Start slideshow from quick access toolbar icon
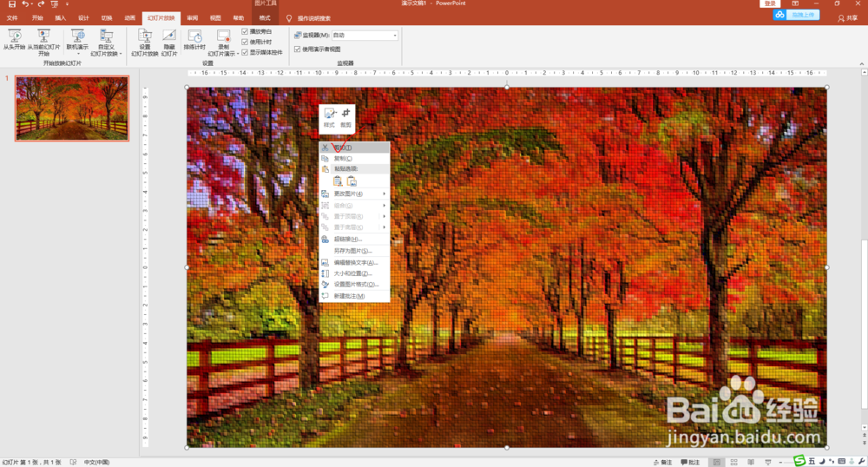 (x=54, y=3)
